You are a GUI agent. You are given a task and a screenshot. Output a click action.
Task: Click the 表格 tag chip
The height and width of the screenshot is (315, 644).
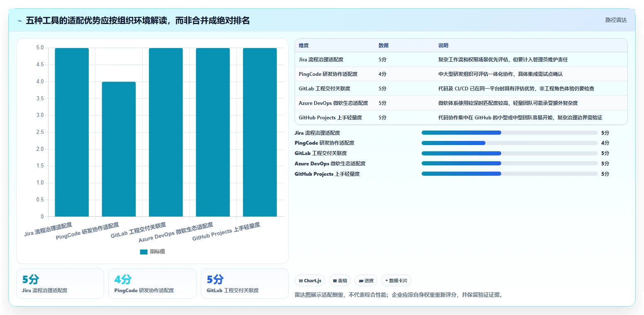(x=340, y=281)
